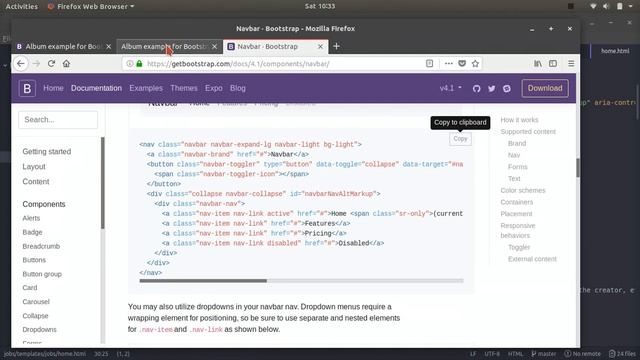Open Examples in the Bootstrap navbar
This screenshot has width=640, height=360.
146,88
